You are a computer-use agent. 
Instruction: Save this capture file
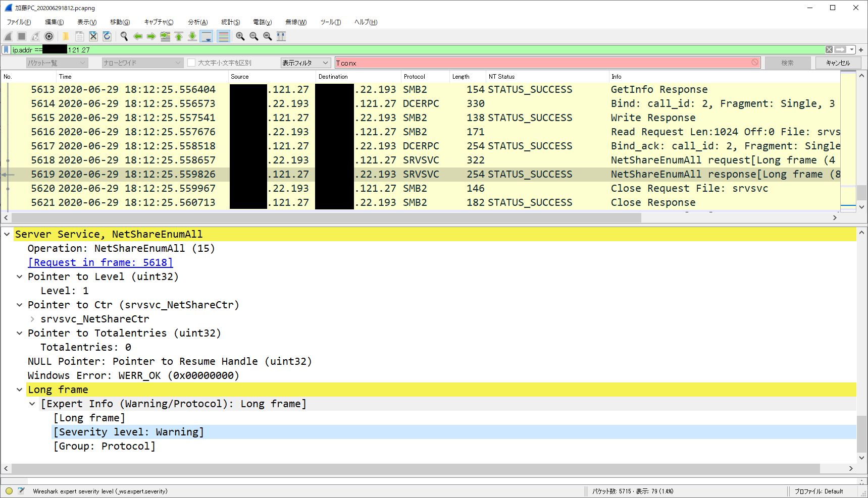[x=79, y=36]
